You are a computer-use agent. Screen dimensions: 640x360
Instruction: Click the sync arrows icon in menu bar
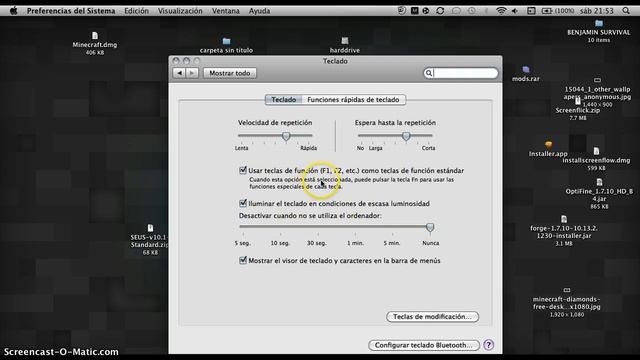click(440, 11)
